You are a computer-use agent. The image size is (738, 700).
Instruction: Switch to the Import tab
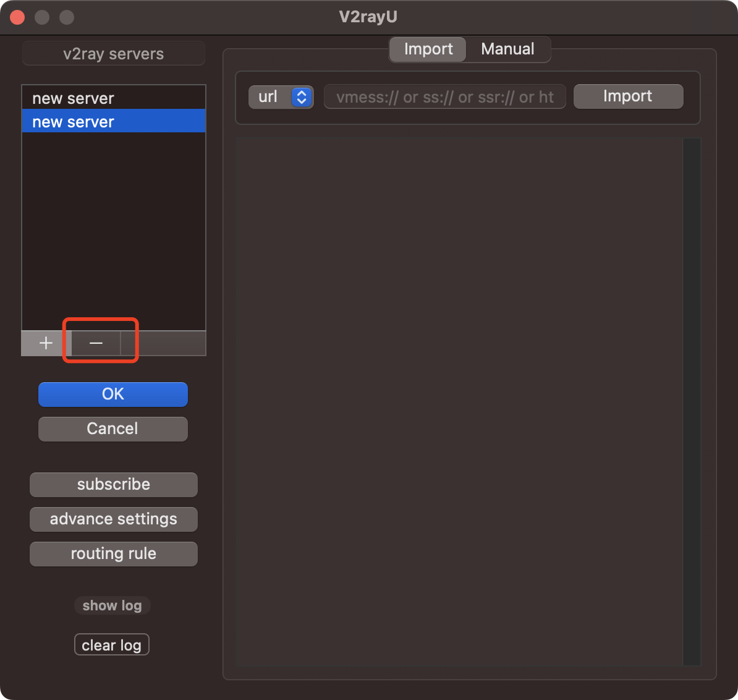[x=428, y=49]
